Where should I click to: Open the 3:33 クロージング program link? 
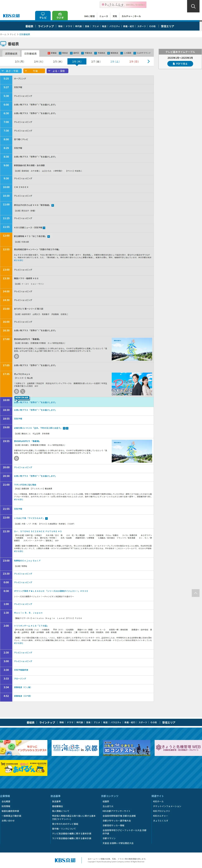[x=20, y=679]
